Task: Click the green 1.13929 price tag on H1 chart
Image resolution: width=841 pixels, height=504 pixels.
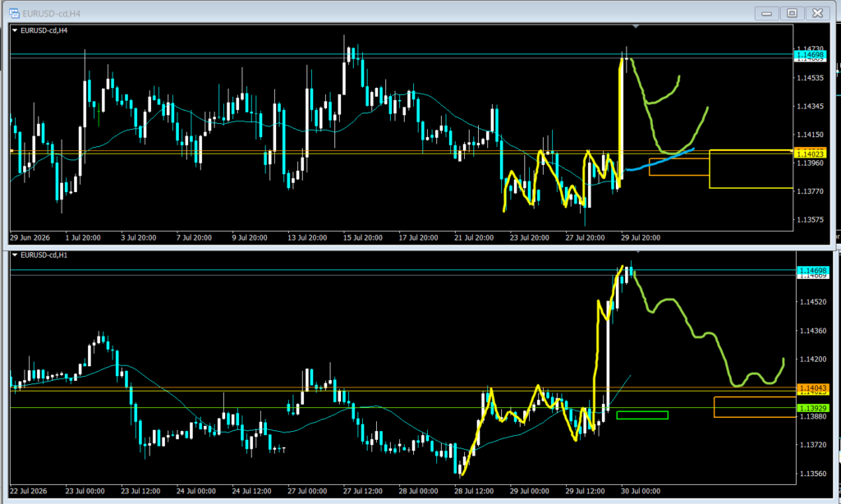Action: [x=812, y=408]
